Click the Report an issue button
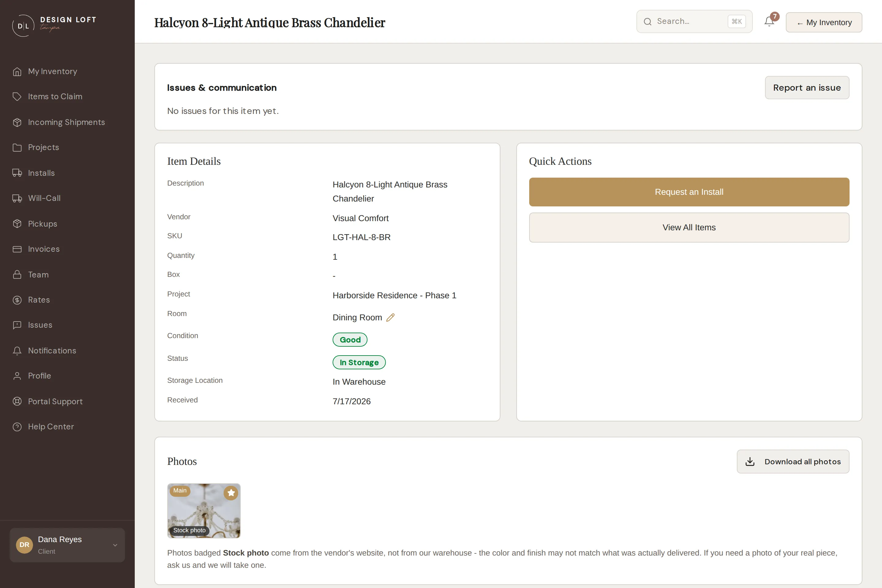 coord(807,88)
